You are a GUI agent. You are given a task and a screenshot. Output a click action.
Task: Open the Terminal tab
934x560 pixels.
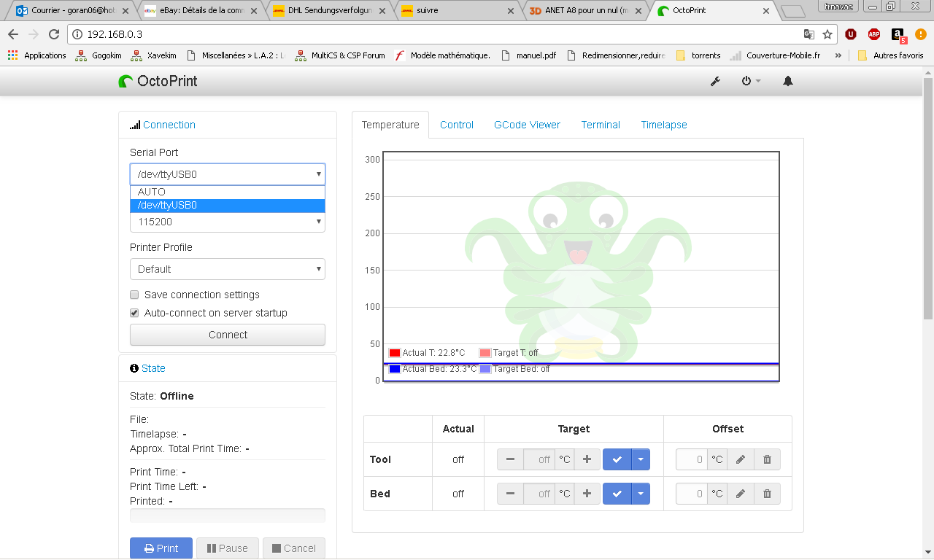coord(601,125)
